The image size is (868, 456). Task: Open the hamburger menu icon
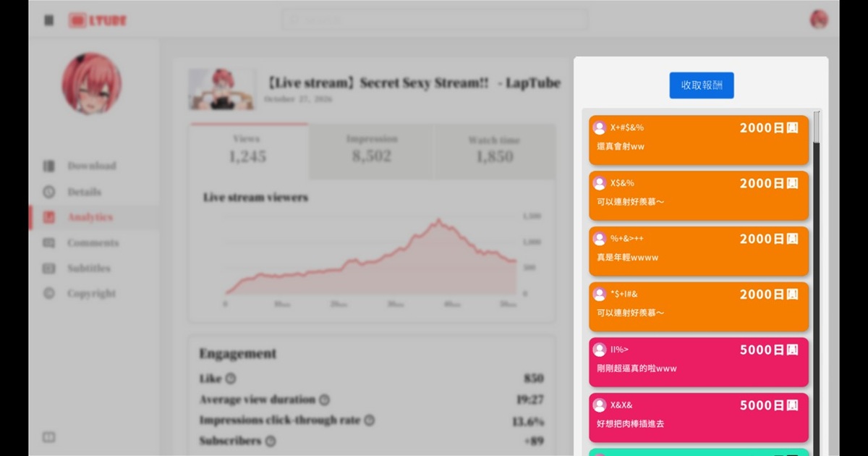[49, 20]
